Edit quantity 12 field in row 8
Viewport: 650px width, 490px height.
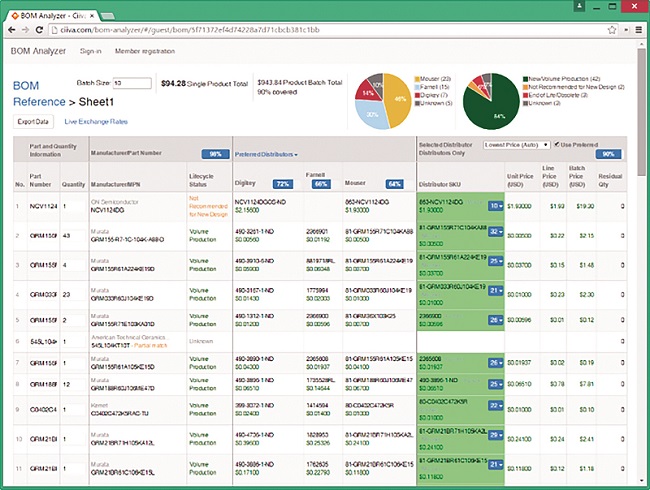[x=74, y=384]
